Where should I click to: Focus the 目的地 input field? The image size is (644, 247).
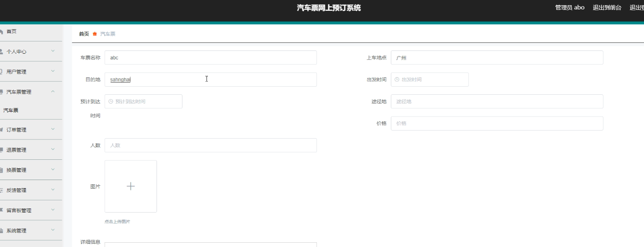tap(211, 79)
